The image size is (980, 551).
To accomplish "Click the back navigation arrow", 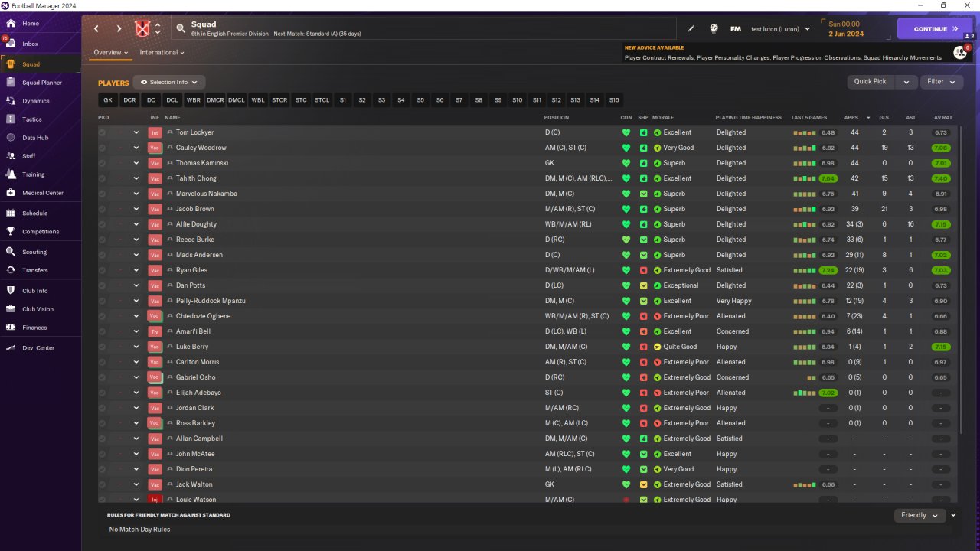I will pos(96,28).
